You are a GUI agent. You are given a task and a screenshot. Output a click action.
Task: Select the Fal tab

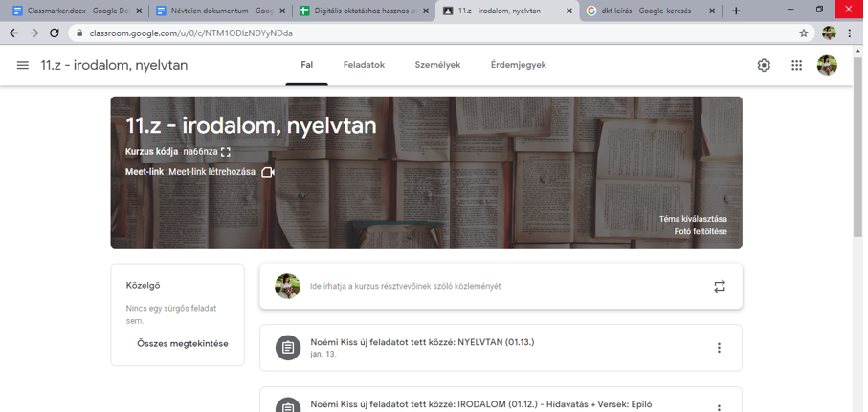click(306, 65)
